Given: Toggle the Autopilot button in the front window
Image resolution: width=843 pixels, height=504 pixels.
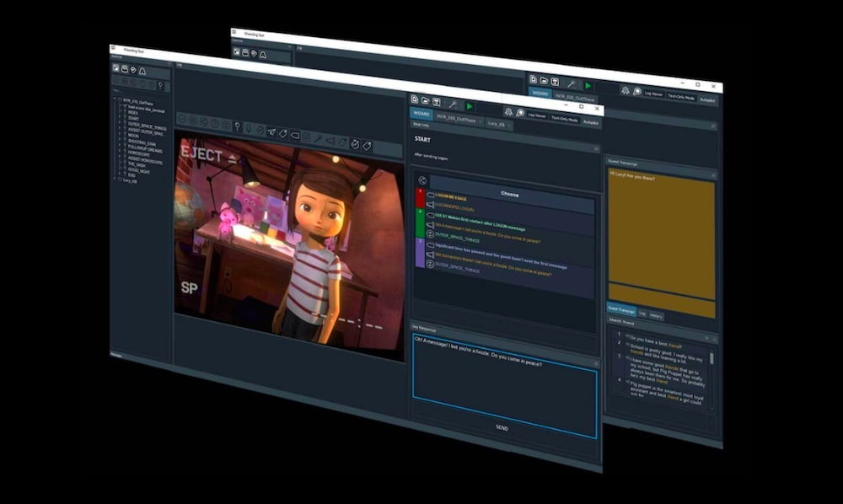Looking at the screenshot, I should pyautogui.click(x=591, y=122).
